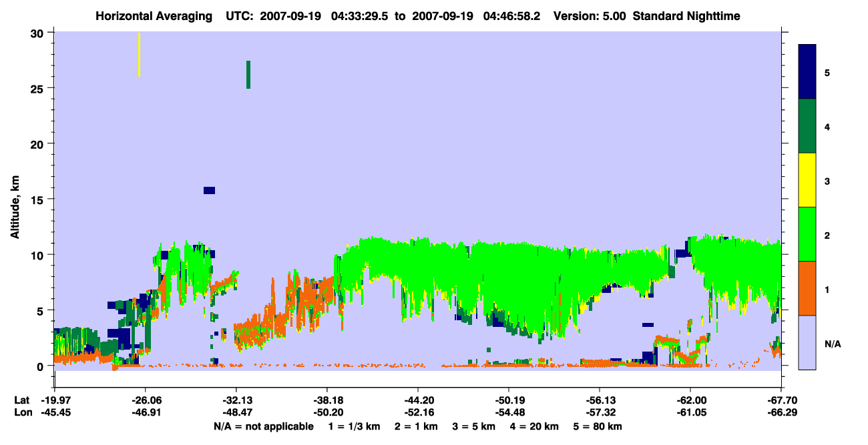
Task: Click the 'Lon' row label
Action: click(23, 413)
